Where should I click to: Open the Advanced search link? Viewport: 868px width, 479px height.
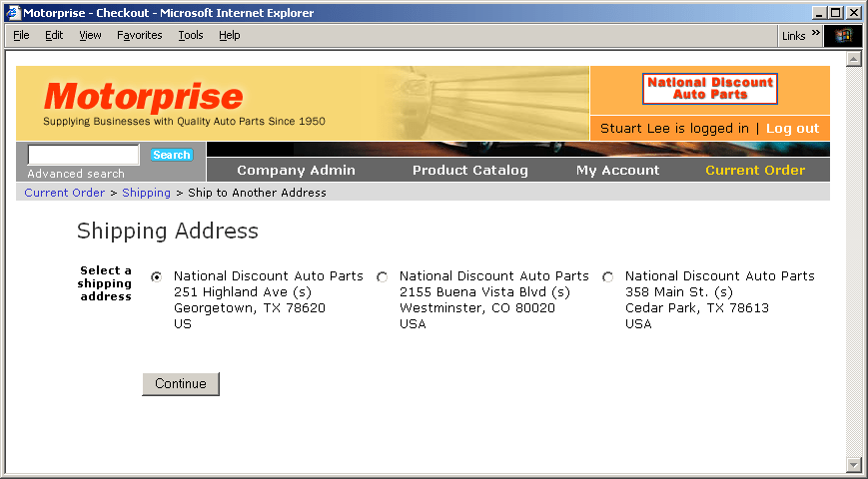pos(76,174)
